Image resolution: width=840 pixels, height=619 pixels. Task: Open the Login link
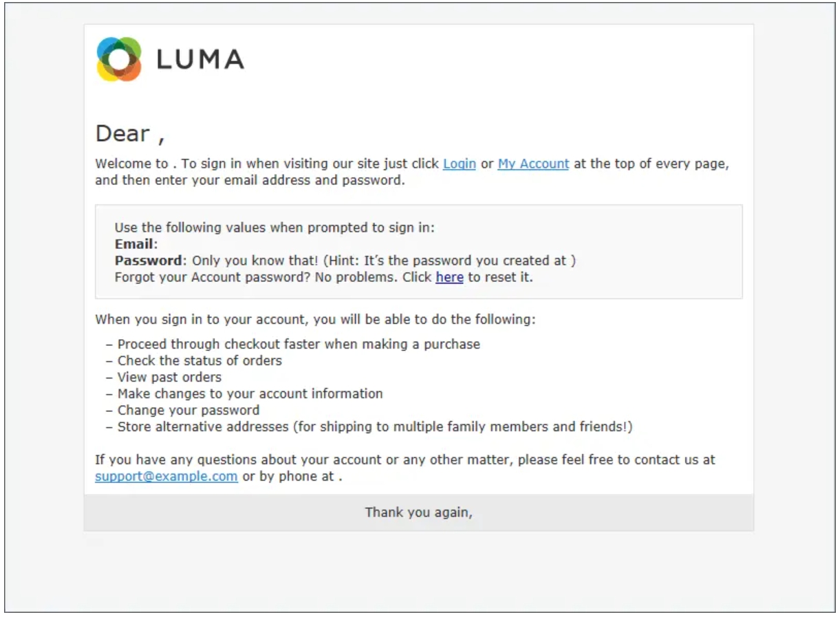[x=460, y=164]
